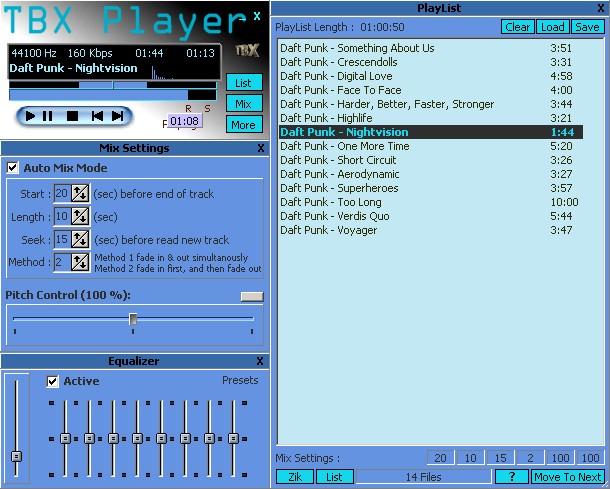Load a playlist with the Load button
Screen dimensions: 610x489
(x=553, y=27)
